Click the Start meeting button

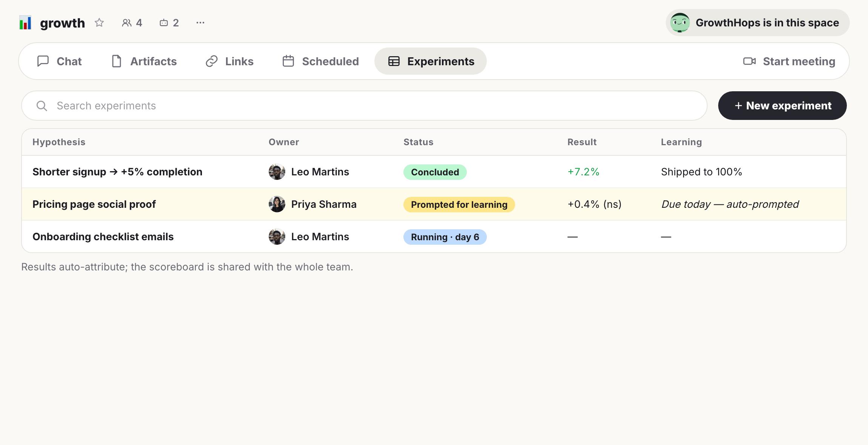tap(789, 61)
